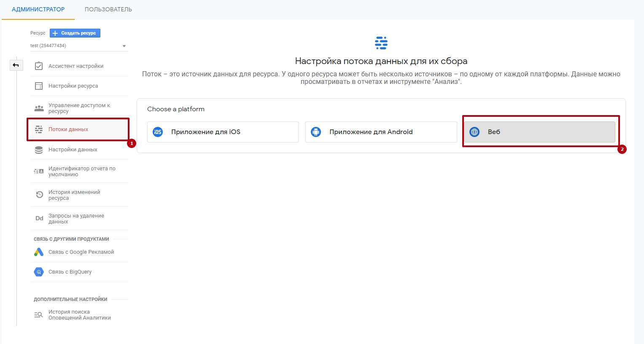Click heading 'Настройка потока данных для их сбора'
The image size is (644, 344).
(x=381, y=61)
